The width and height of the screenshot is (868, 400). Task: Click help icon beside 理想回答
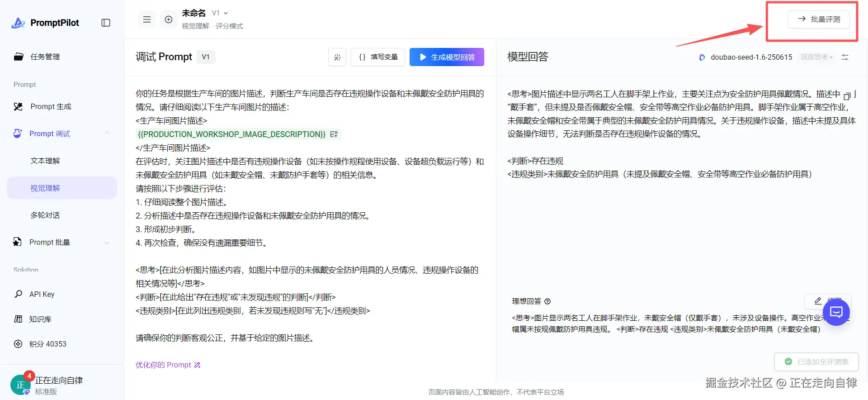tap(547, 301)
